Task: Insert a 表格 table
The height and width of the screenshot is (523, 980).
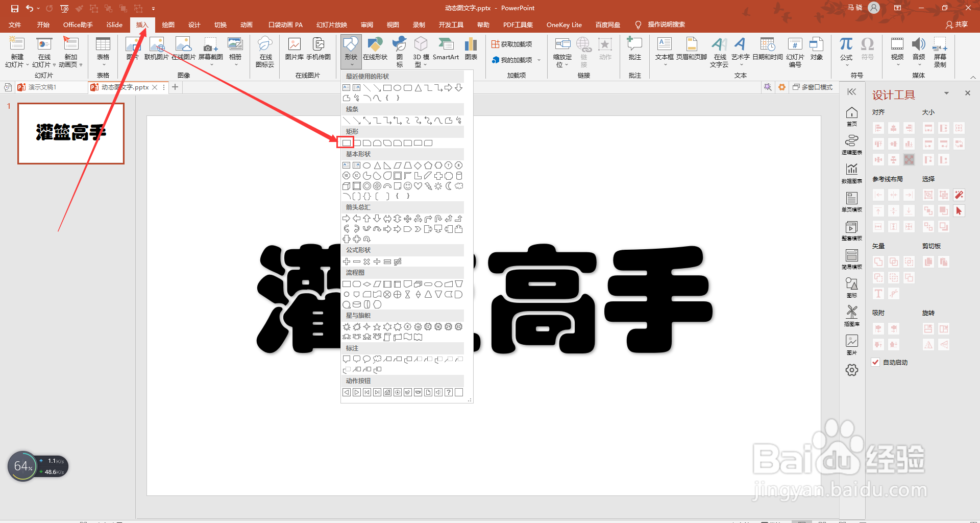Action: click(103, 52)
